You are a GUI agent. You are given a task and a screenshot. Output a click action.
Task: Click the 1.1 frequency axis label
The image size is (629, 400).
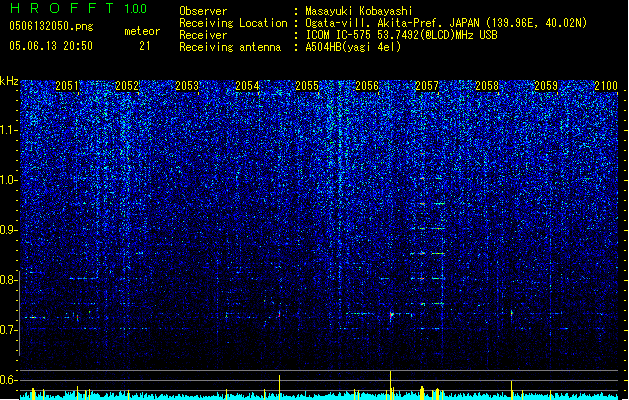click(x=9, y=130)
